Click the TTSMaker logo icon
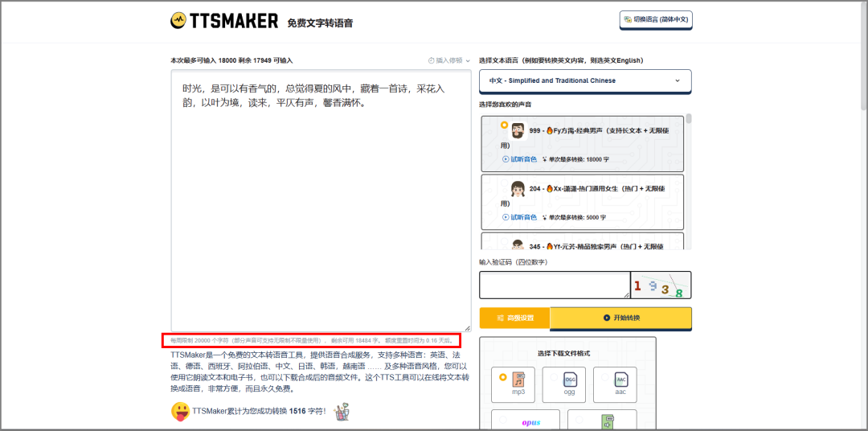Screen dimensions: 868x431 (178, 20)
